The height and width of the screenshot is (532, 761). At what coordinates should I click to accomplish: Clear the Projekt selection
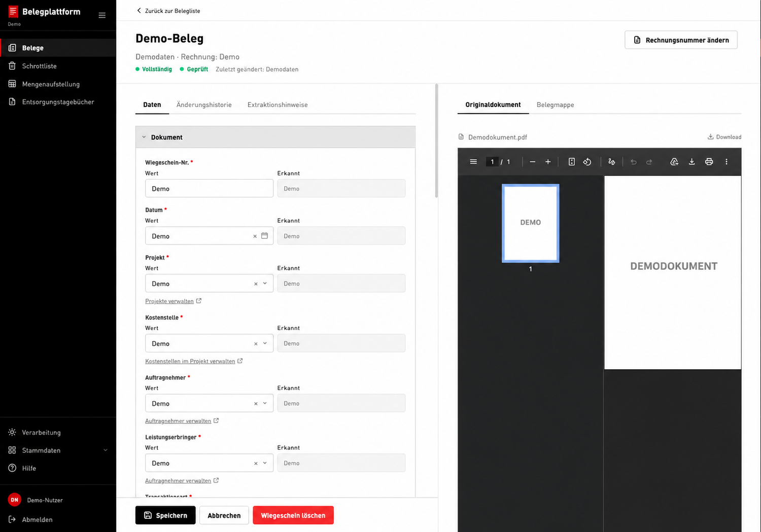point(256,284)
